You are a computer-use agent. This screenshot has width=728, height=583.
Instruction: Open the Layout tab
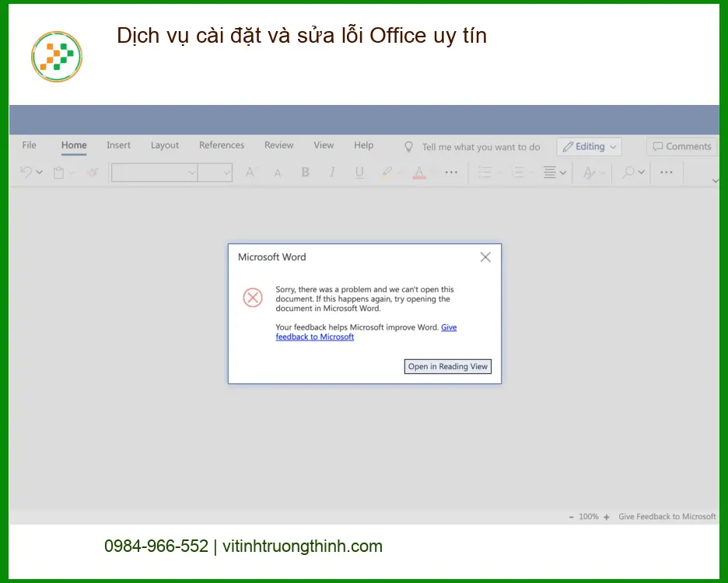(x=164, y=145)
